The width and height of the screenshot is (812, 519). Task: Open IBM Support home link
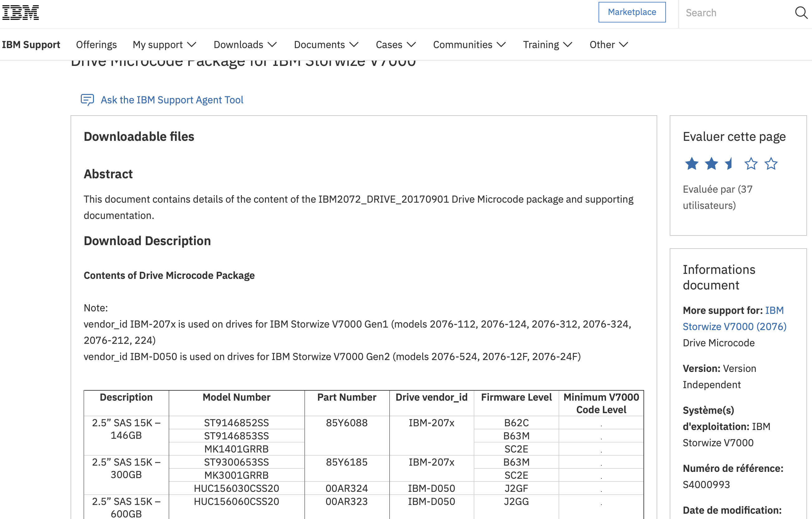coord(31,45)
